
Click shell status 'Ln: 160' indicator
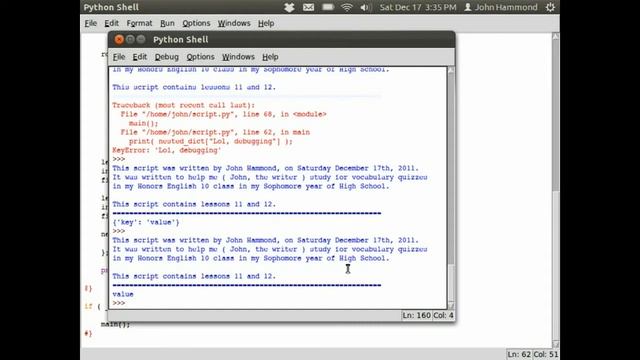[416, 316]
